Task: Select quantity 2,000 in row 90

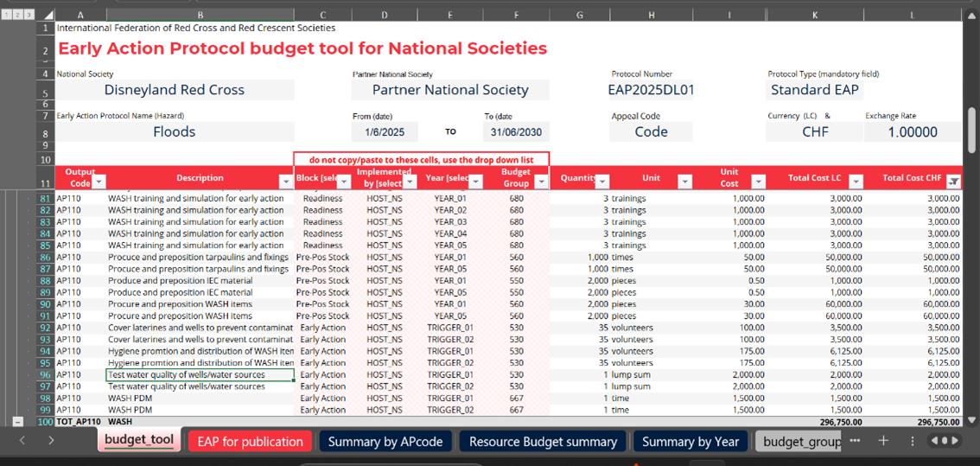Action: coord(580,304)
